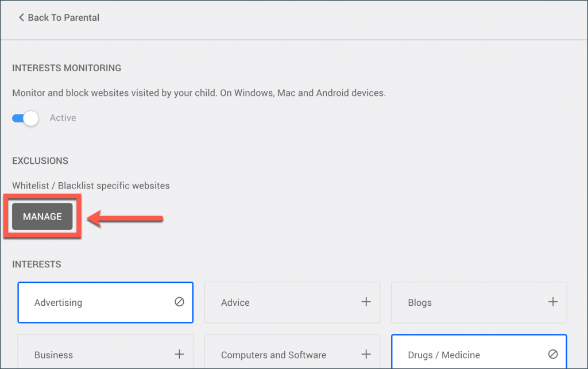Click the INTERESTS section heading
The width and height of the screenshot is (588, 369).
[36, 264]
